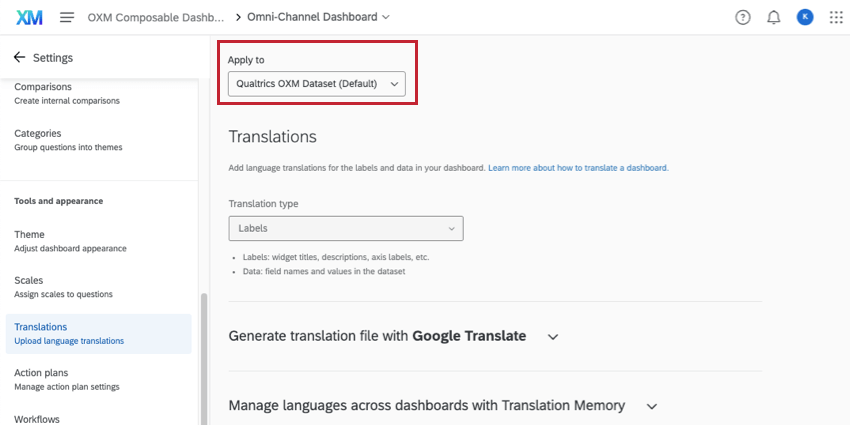The image size is (850, 425).
Task: Open the hamburger navigation menu
Action: 67,17
